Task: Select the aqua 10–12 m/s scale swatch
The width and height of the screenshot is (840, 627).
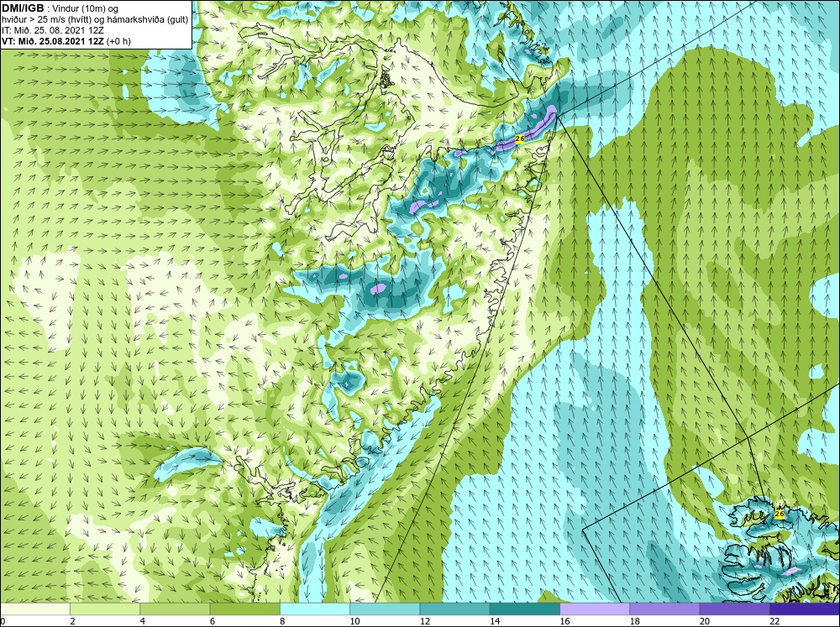Action: tap(385, 609)
